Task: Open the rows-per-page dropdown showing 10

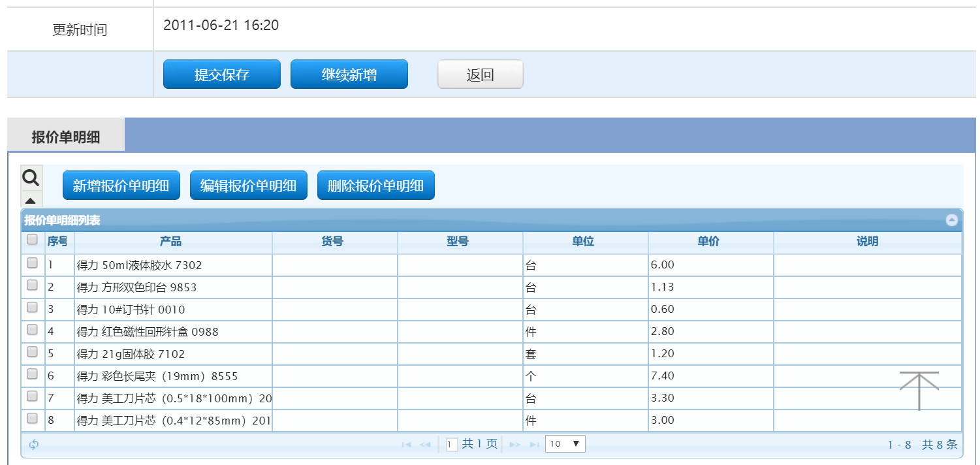Action: point(565,444)
